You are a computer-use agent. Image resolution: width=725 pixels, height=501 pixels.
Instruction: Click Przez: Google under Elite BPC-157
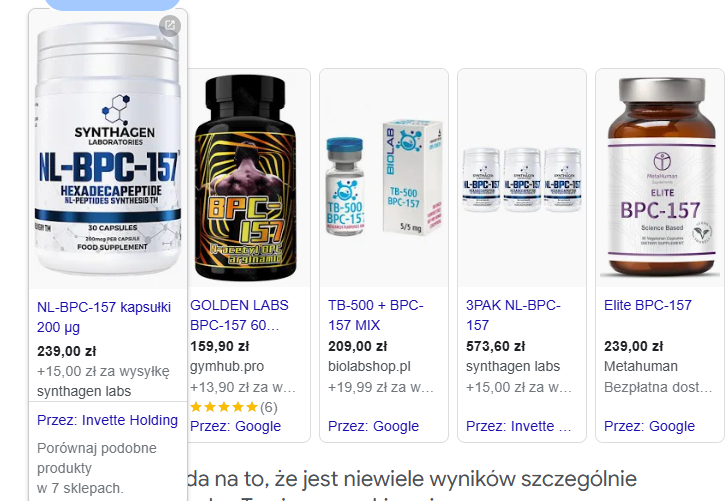point(649,426)
